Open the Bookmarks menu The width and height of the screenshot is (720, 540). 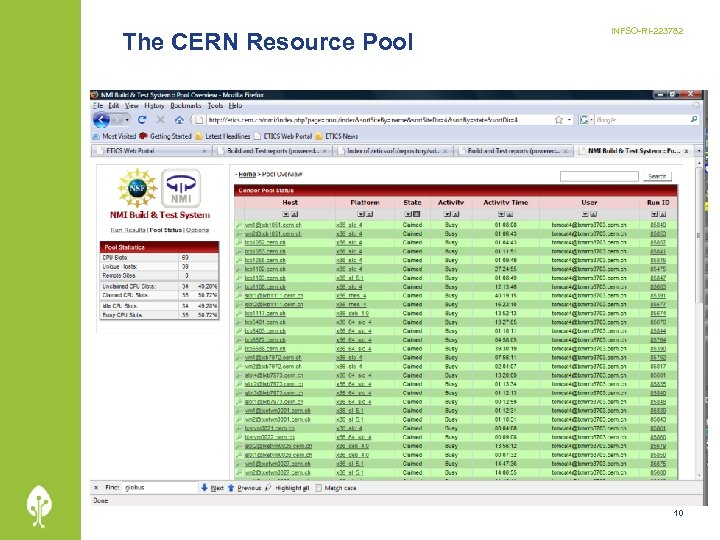click(x=186, y=106)
